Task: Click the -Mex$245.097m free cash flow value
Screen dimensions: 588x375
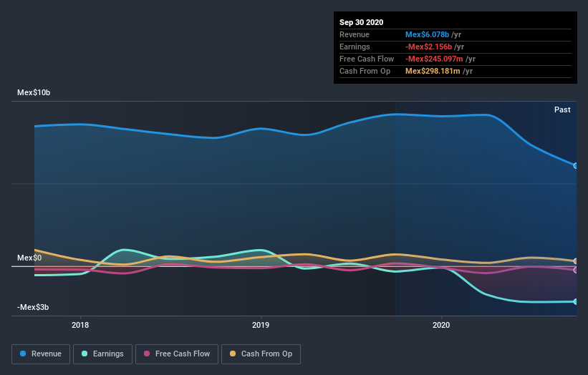Action: click(434, 59)
